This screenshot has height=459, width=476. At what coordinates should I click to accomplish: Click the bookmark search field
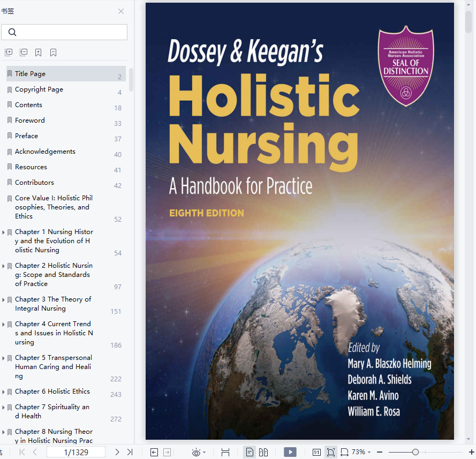64,32
